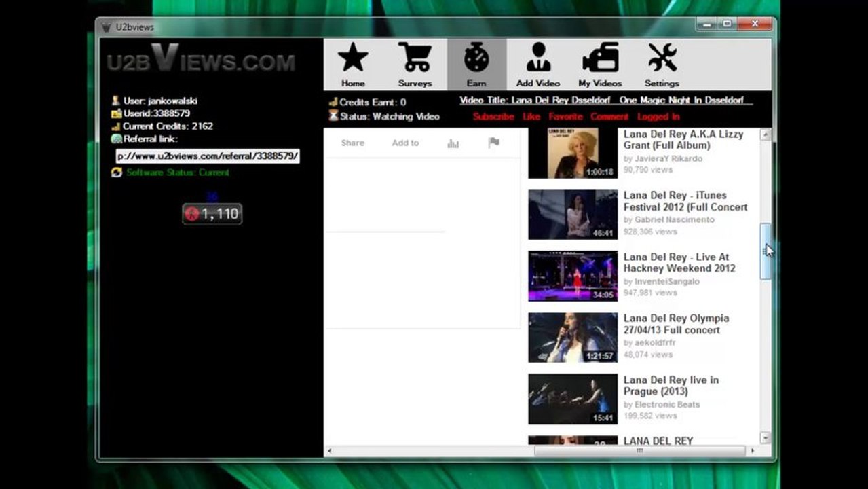Click uploader name Electronic Beats
Image resolution: width=868 pixels, height=489 pixels.
pyautogui.click(x=667, y=404)
